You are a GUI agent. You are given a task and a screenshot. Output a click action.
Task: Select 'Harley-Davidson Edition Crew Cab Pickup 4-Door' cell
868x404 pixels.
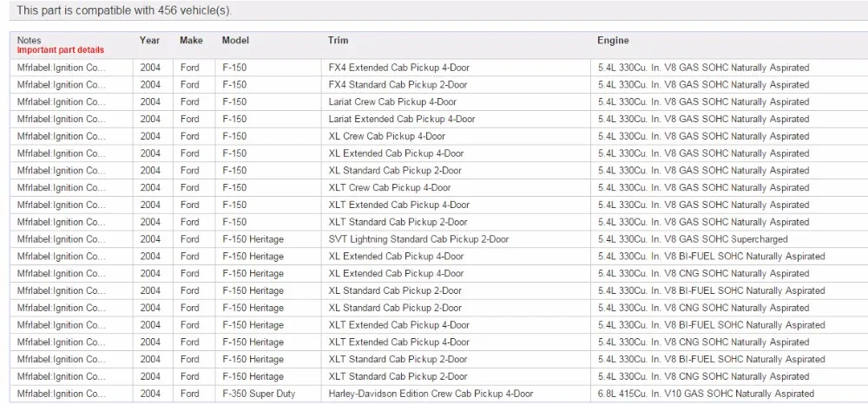[431, 394]
